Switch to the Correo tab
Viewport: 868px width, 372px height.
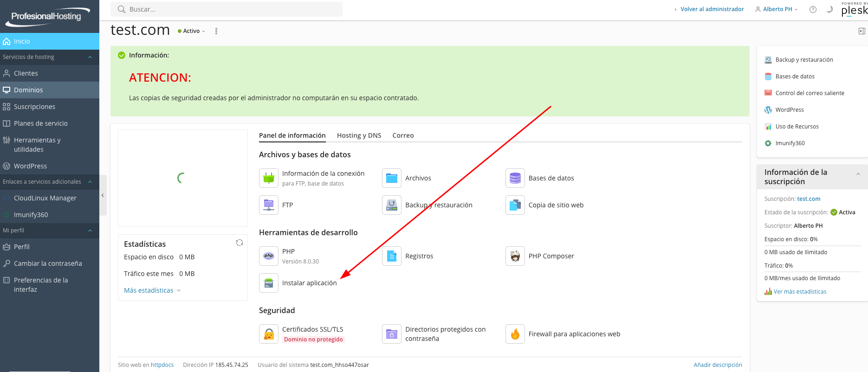click(403, 135)
